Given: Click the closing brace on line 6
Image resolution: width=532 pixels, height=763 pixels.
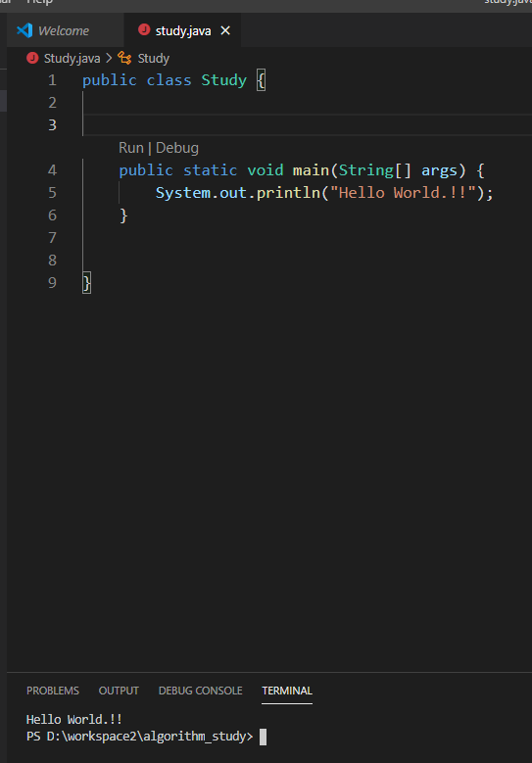Looking at the screenshot, I should [123, 215].
